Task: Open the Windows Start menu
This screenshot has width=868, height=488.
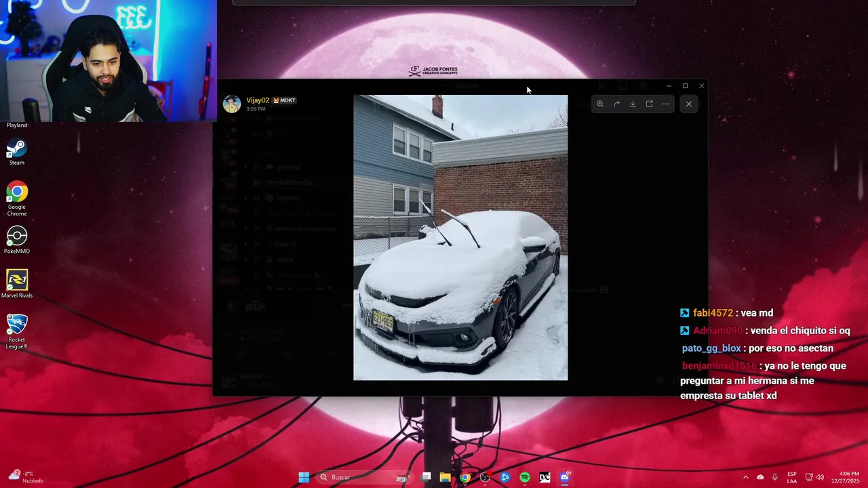Action: pyautogui.click(x=304, y=477)
